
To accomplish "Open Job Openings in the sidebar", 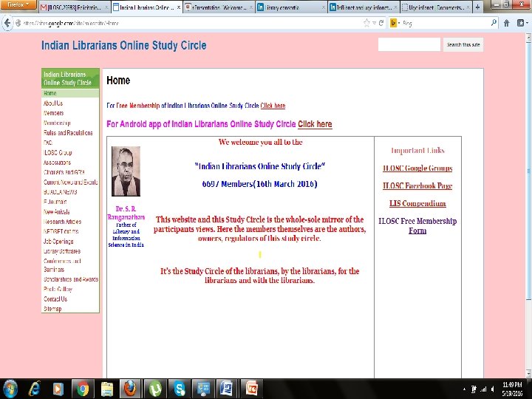I will pyautogui.click(x=58, y=242).
